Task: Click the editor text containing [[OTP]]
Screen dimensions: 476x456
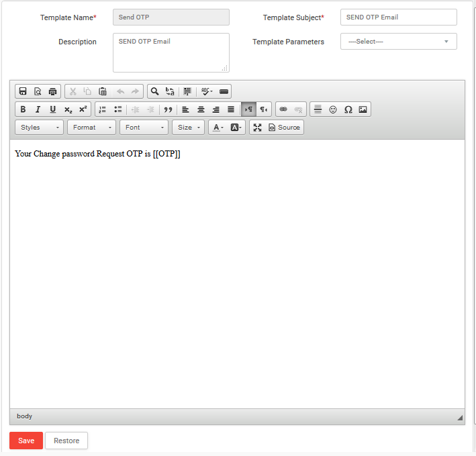Action: coord(97,154)
